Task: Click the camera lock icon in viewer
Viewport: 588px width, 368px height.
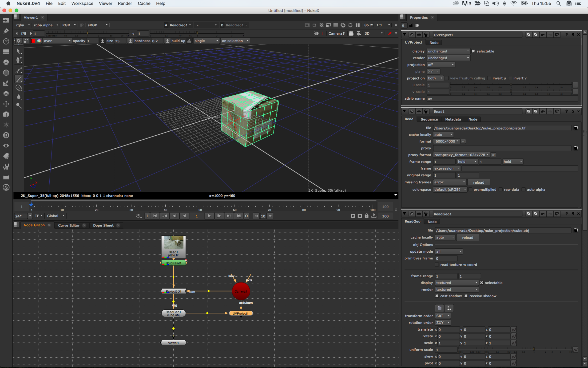Action: [x=351, y=33]
